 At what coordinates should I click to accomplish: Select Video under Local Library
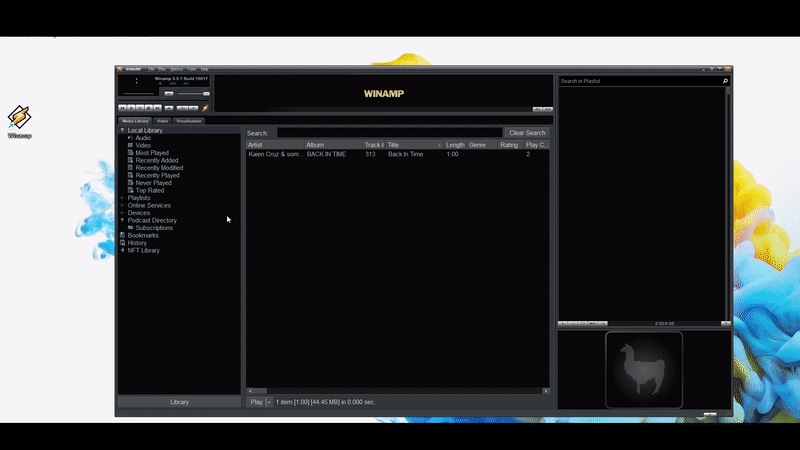(143, 145)
